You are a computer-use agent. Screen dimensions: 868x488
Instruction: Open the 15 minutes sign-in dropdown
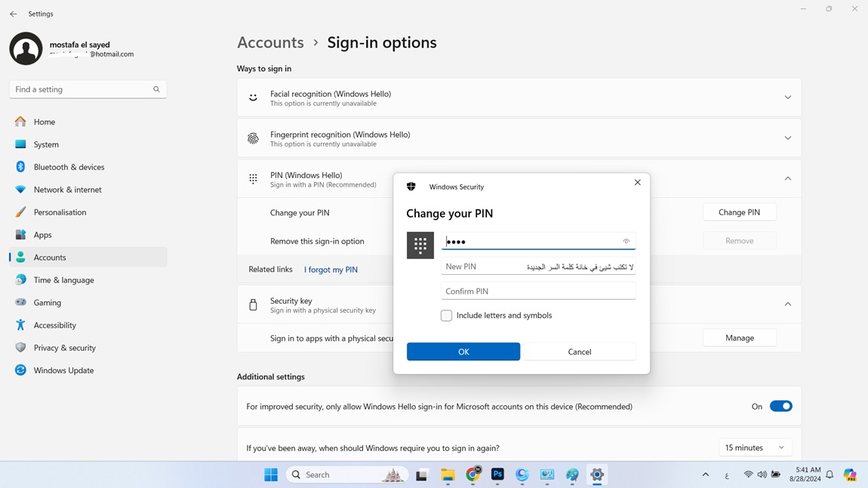(755, 448)
